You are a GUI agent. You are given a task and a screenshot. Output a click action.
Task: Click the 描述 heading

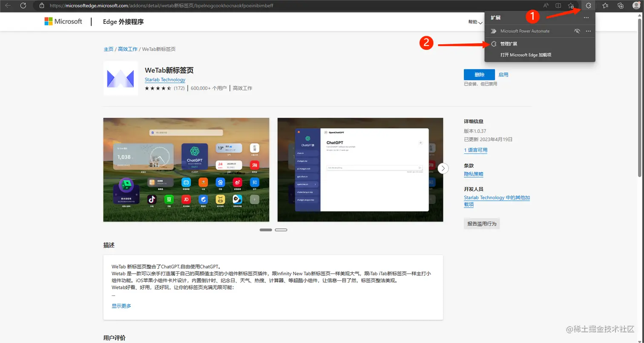pos(109,245)
